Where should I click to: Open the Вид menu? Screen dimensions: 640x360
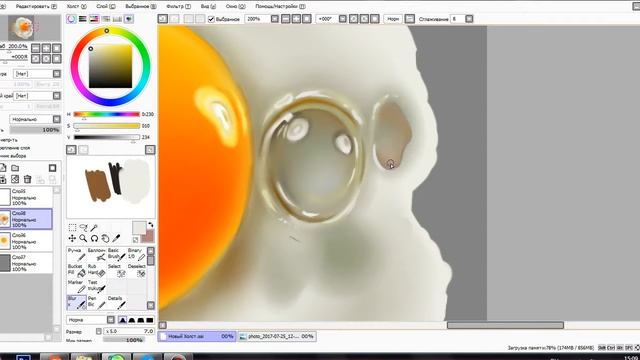(x=208, y=6)
